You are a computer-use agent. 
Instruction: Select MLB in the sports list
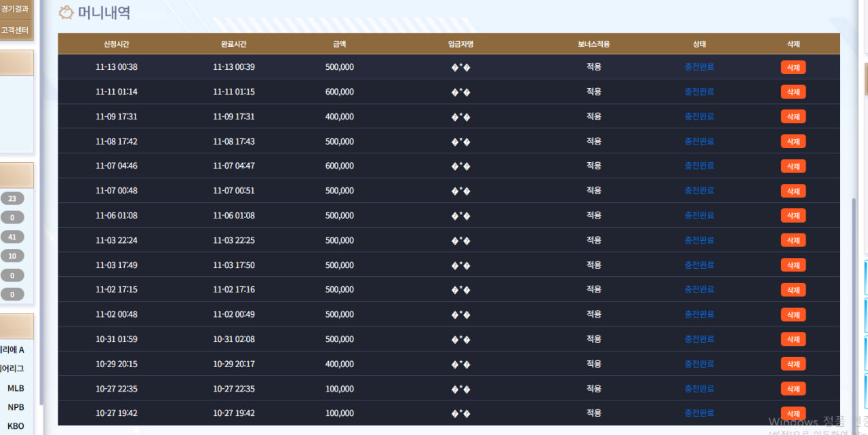point(16,388)
